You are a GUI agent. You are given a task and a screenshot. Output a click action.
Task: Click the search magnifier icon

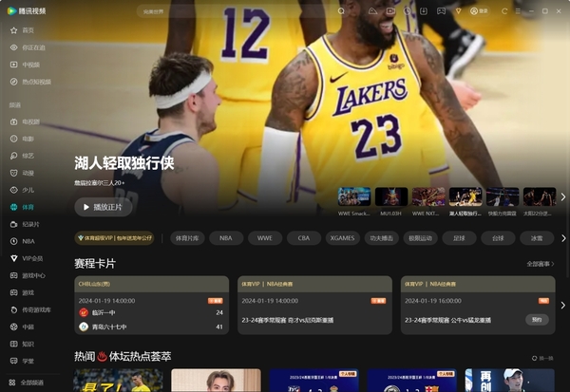[341, 11]
